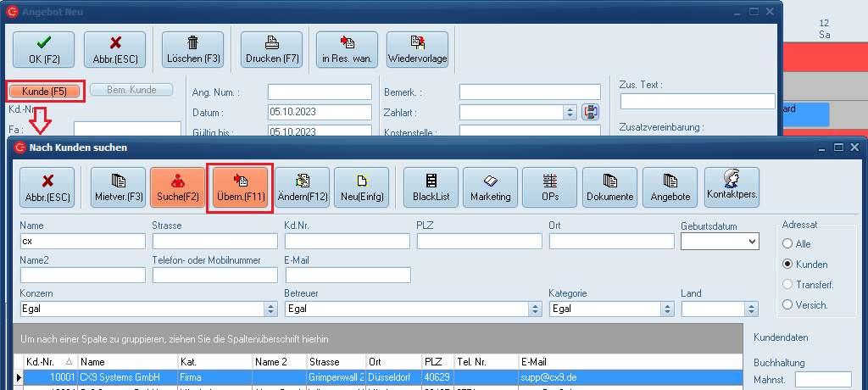
Task: Open Kontaktpers. contact persons
Action: coord(731,187)
